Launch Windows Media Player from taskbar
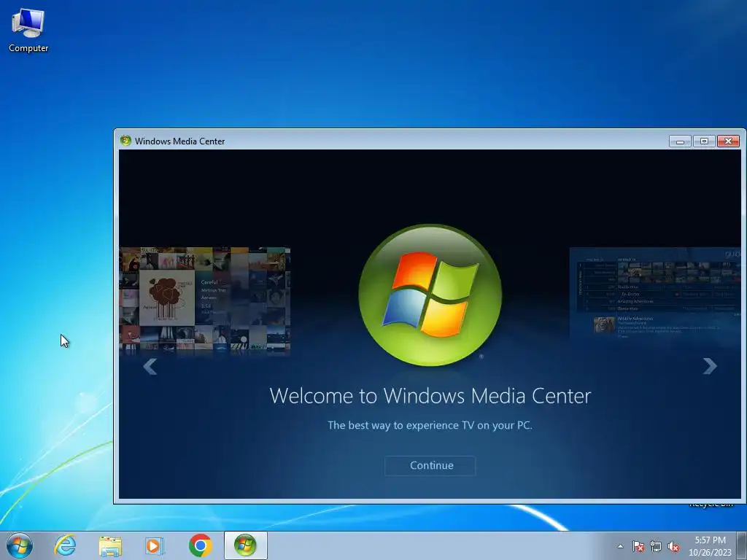Viewport: 747px width, 560px height. coord(155,545)
